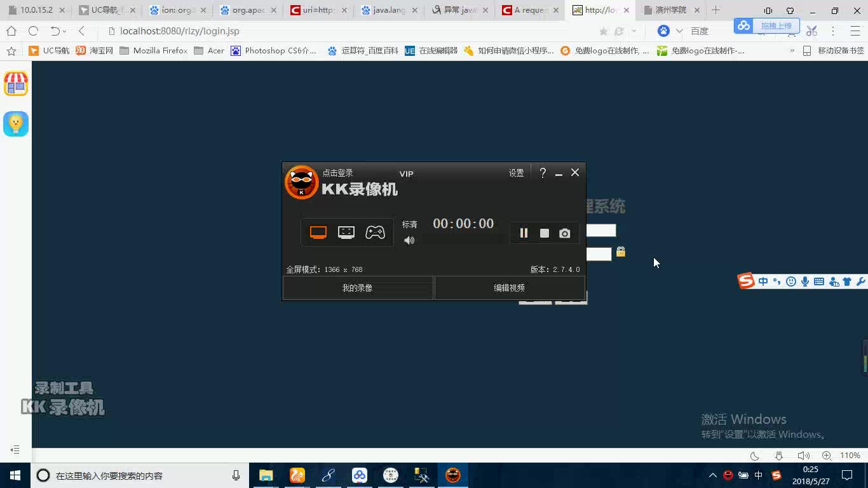Switch to the UC导航 browser tab
868x488 pixels.
coord(106,10)
